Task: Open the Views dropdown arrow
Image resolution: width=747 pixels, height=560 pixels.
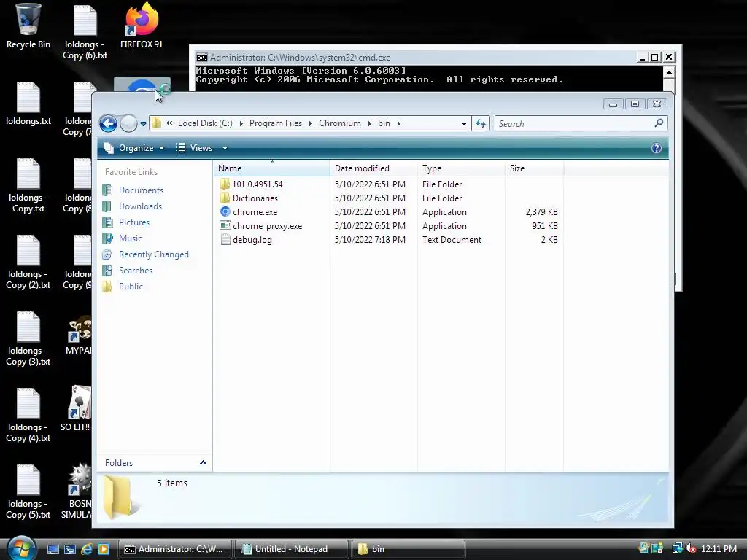Action: point(225,148)
